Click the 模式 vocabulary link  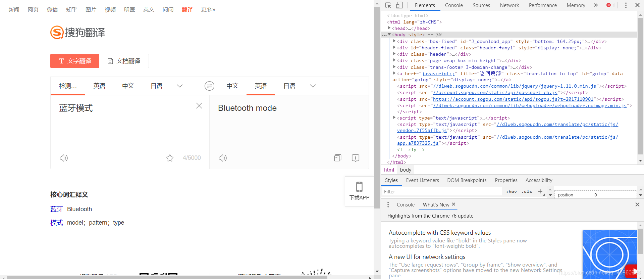[57, 223]
